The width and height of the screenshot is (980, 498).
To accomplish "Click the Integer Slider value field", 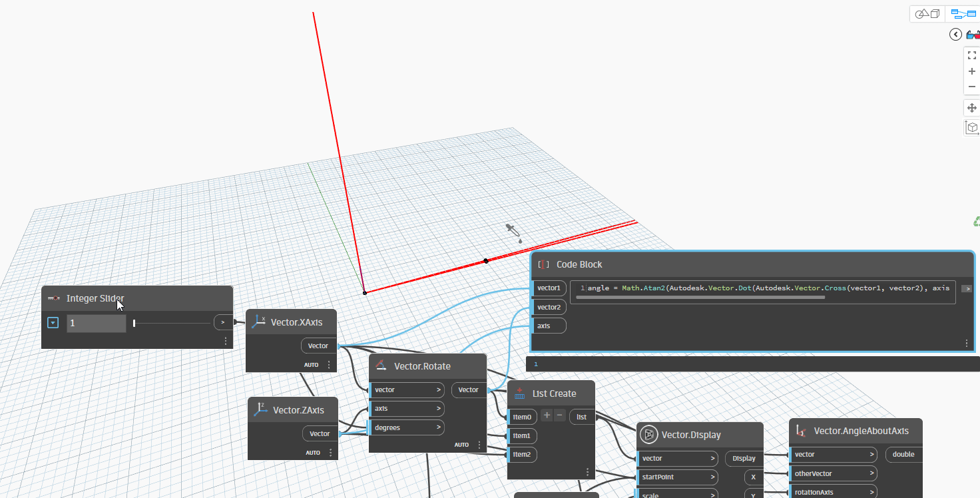I will click(96, 323).
